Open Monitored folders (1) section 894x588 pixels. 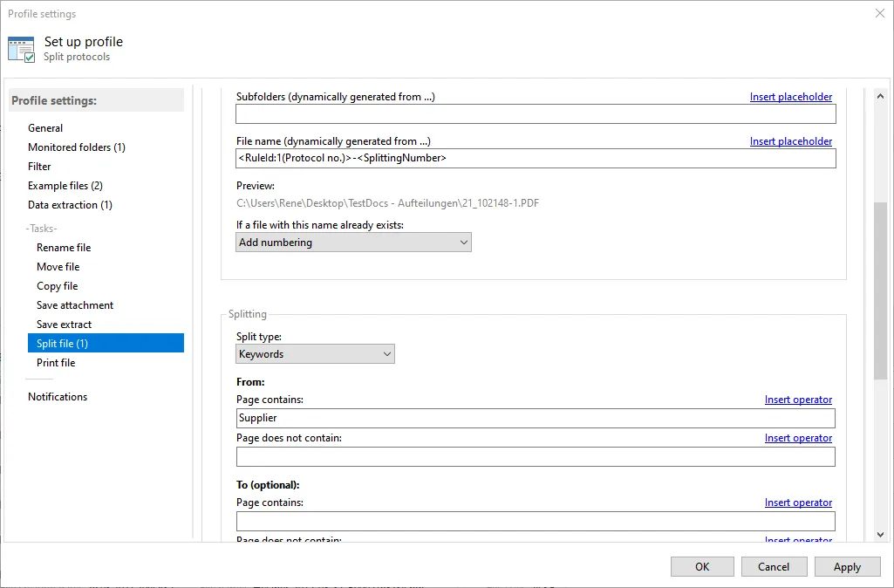pyautogui.click(x=77, y=147)
